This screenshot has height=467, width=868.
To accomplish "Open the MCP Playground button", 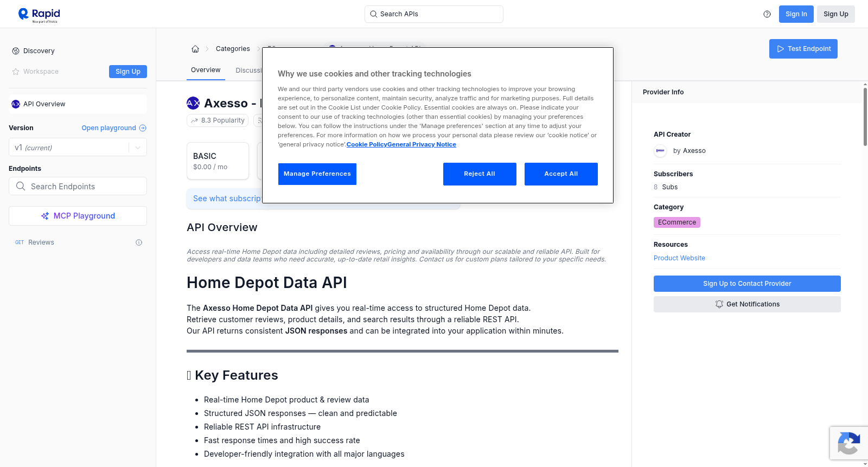I will 78,216.
